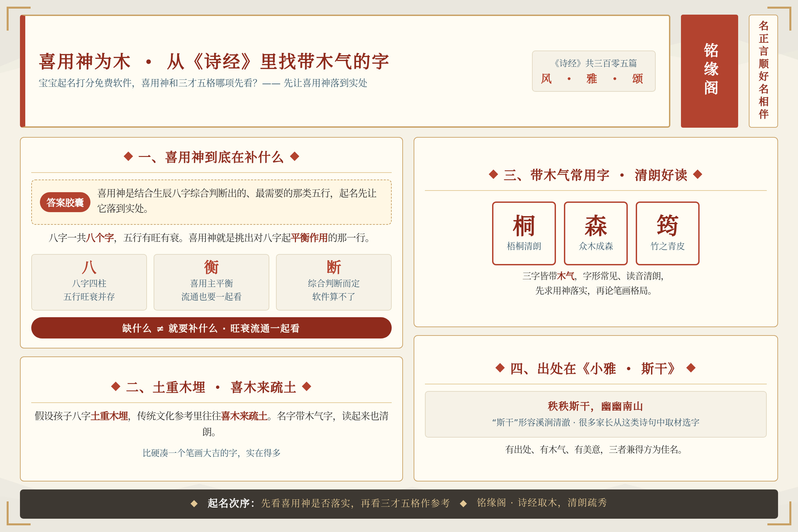The image size is (798, 532).
Task: Click the line 比硬凑一个笔画大吉的字
Action: pos(211,453)
